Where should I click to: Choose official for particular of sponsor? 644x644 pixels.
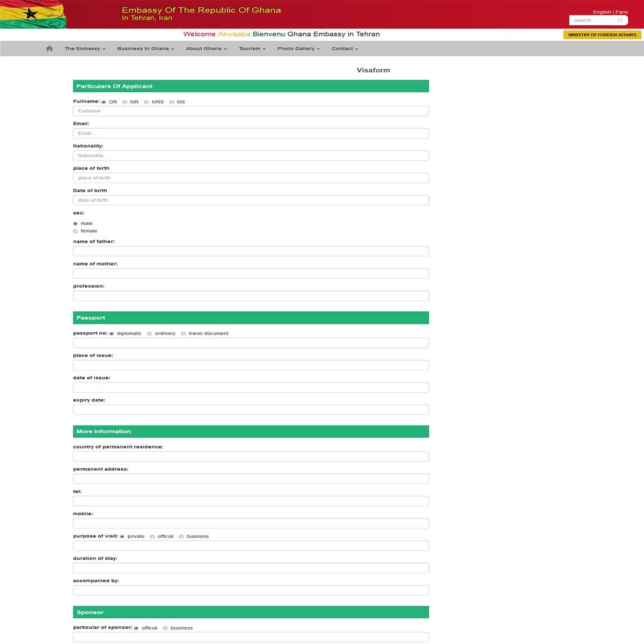tap(136, 627)
